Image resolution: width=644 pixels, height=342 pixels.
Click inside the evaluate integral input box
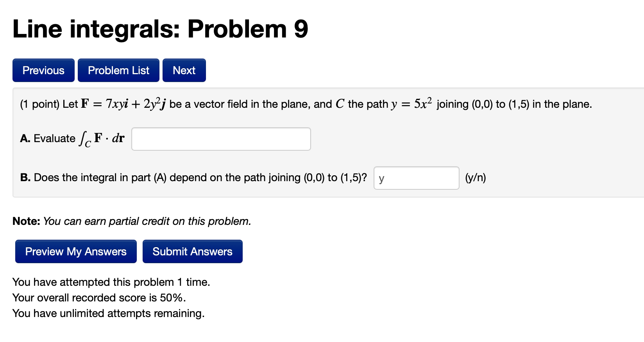221,139
